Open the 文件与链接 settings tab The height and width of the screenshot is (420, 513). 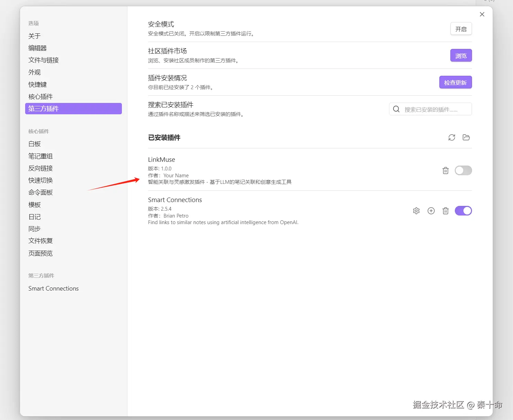[44, 60]
